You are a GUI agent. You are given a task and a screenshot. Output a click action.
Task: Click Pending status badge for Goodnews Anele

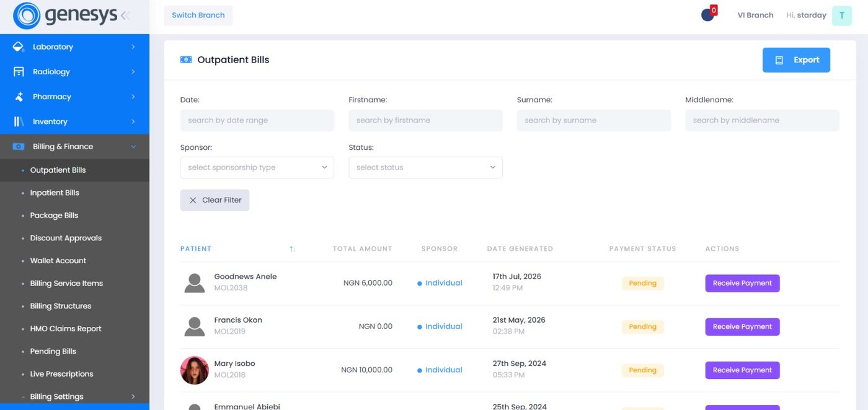click(x=643, y=283)
